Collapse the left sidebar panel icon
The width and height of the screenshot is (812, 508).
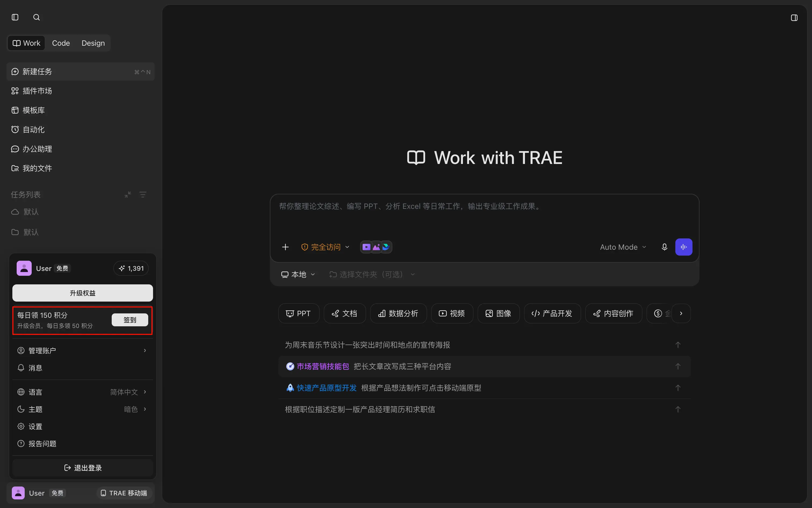pos(15,17)
